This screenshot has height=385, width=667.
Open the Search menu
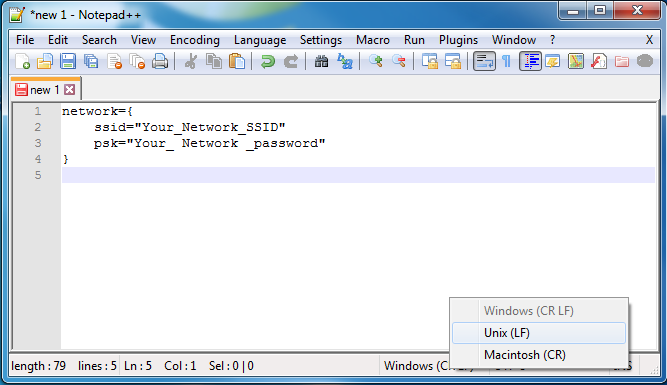99,40
